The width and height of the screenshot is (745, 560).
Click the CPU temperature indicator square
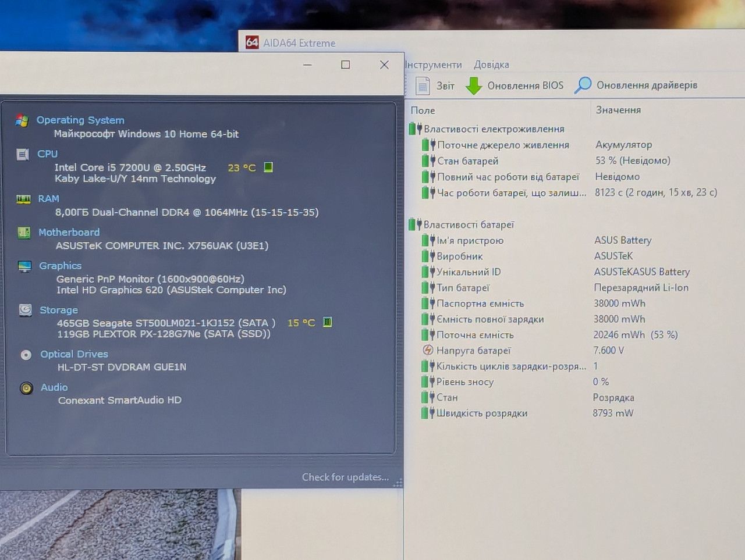(x=268, y=167)
